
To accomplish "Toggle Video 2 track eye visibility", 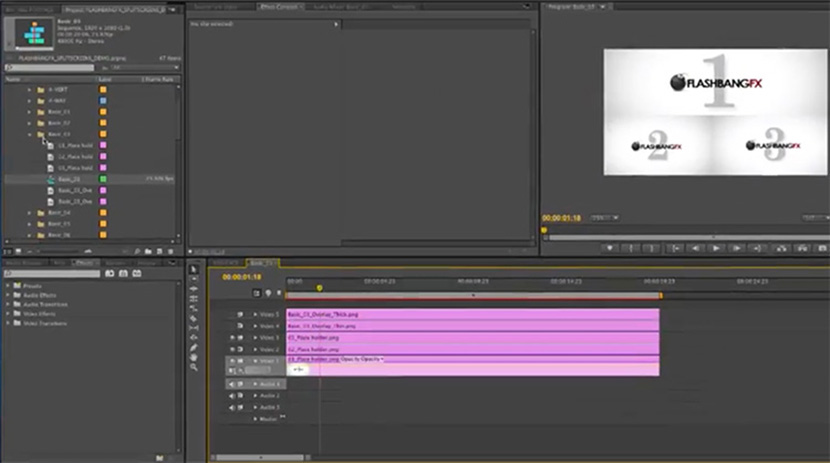I will pos(232,349).
